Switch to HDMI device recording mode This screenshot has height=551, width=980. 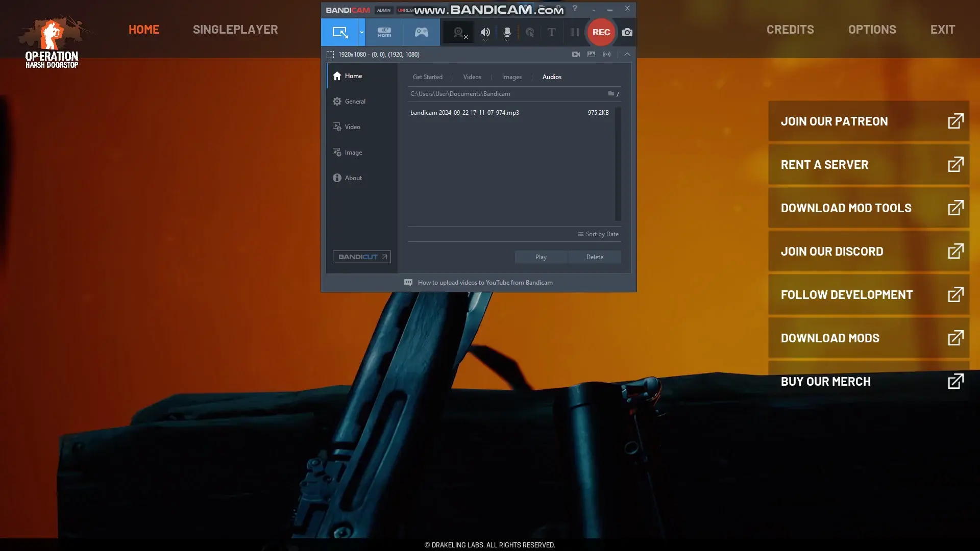click(384, 32)
